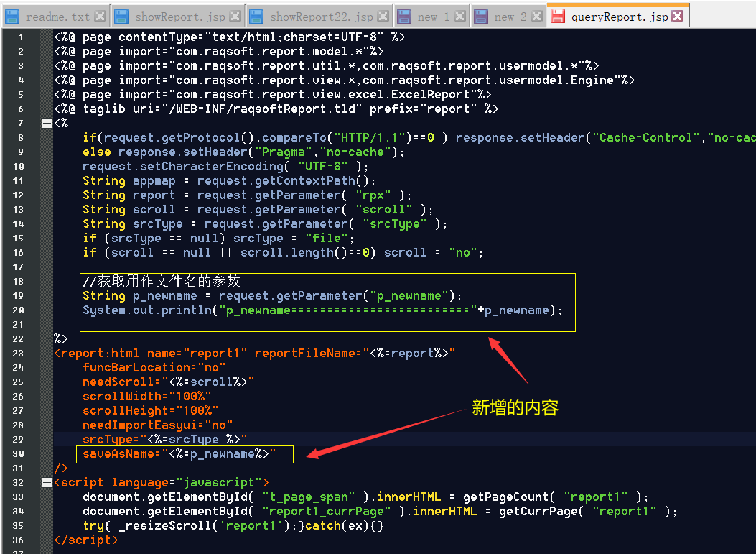756x554 pixels.
Task: Click the text 'contentType="text/html;charset=UTF-8"'
Action: 251,37
